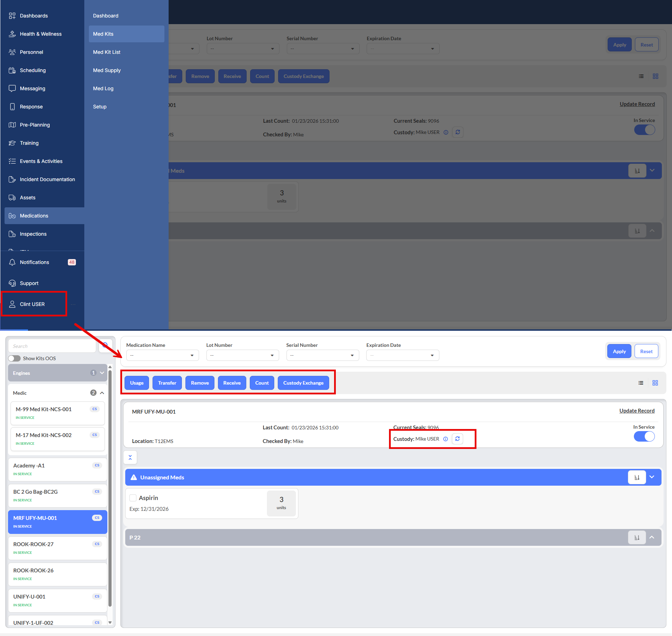Screen dimensions: 672x636
Task: Expand the Engines kit group
Action: (x=102, y=373)
